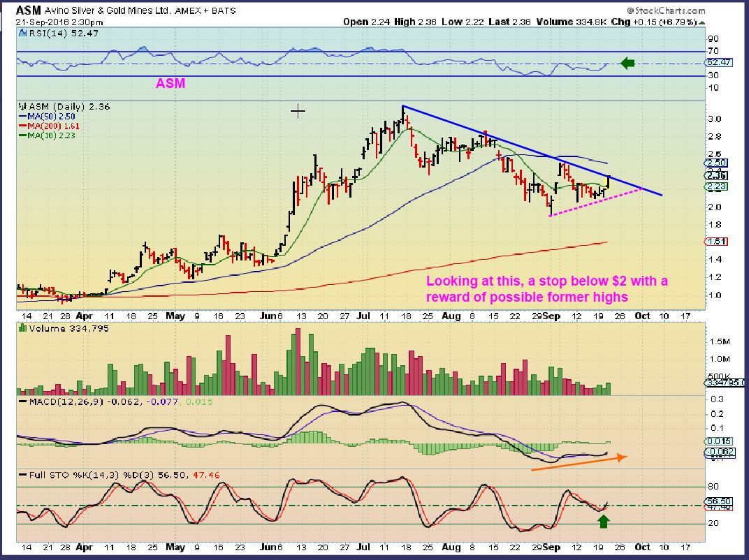
Task: Click the magenta ASM label in RSI panel
Action: pos(170,84)
